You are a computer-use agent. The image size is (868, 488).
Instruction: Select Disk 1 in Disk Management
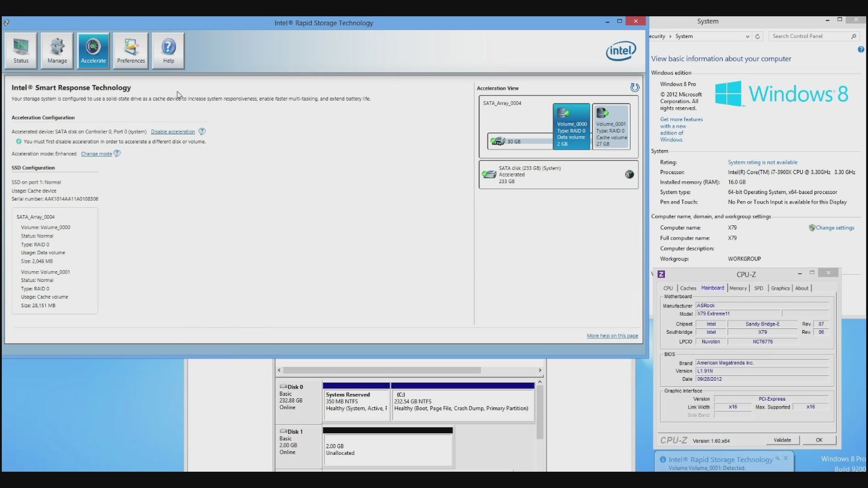coord(298,447)
